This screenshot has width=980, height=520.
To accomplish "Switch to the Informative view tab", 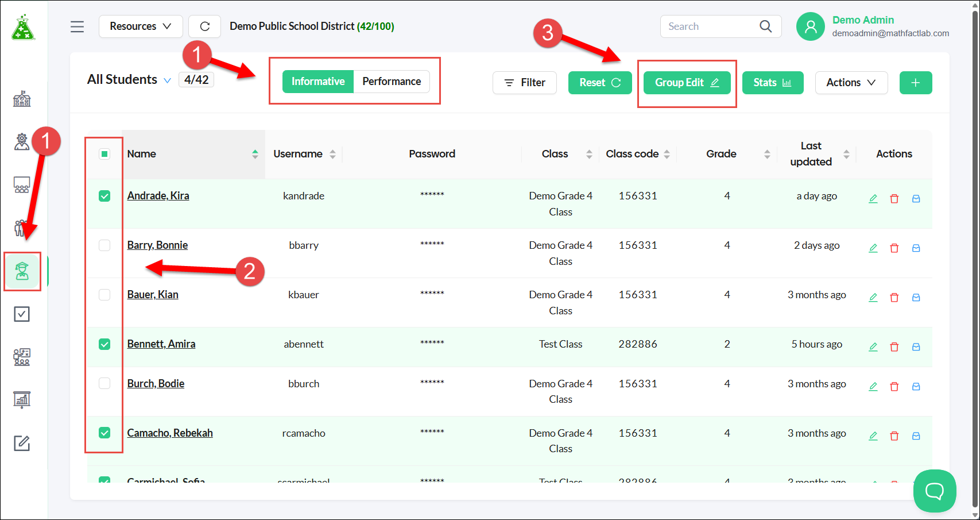I will pyautogui.click(x=318, y=82).
